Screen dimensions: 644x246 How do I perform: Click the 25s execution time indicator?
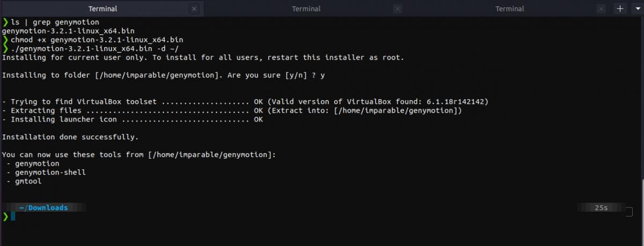point(601,207)
